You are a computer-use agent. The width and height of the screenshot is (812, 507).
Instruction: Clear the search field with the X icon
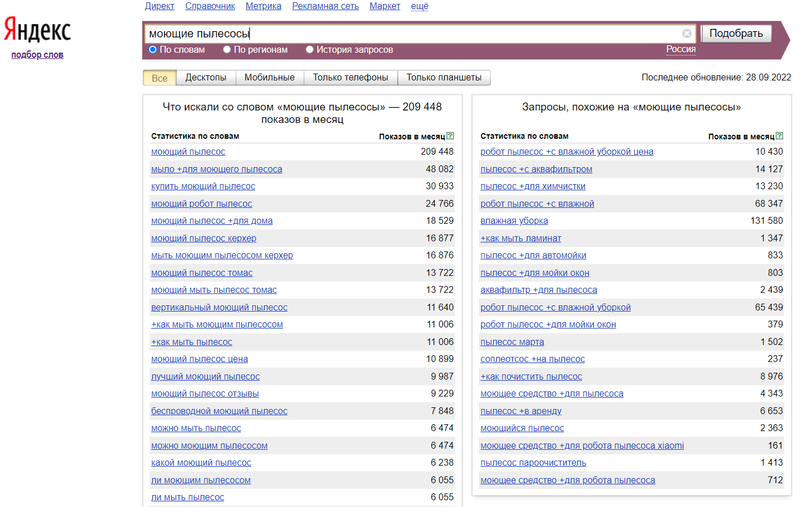tap(686, 33)
